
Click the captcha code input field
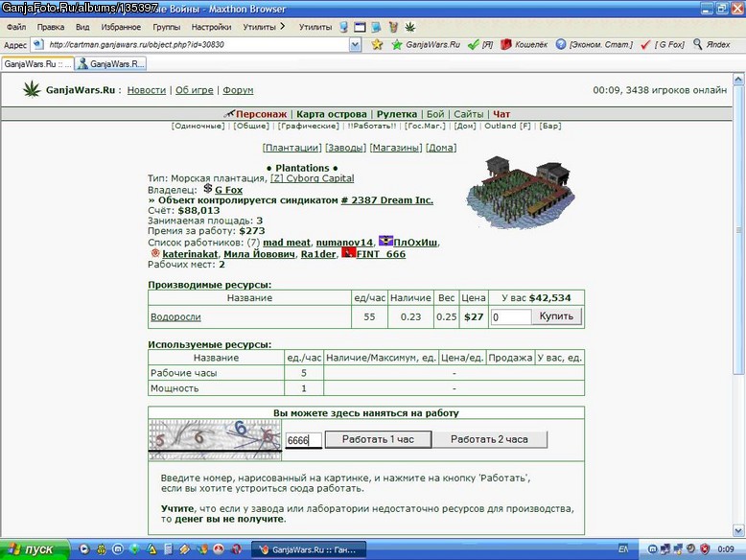pos(304,440)
